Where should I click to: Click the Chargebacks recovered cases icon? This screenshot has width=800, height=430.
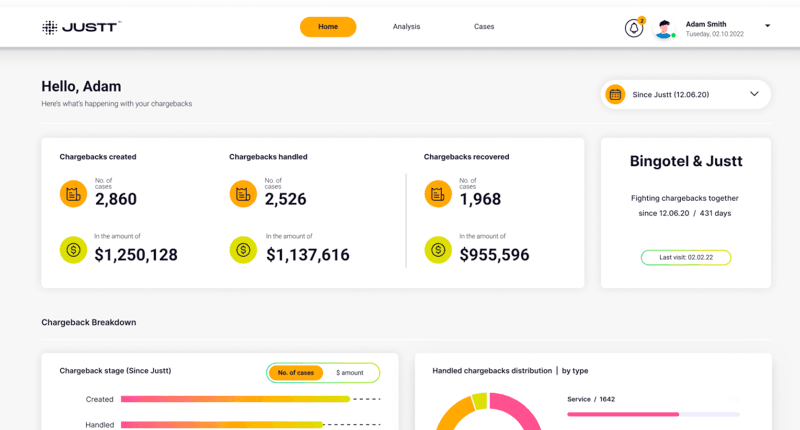(x=438, y=194)
